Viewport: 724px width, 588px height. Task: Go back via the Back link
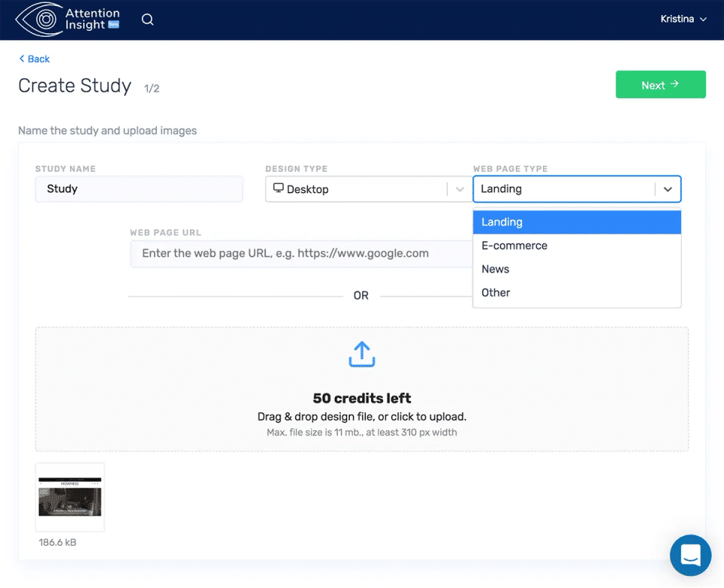[34, 59]
